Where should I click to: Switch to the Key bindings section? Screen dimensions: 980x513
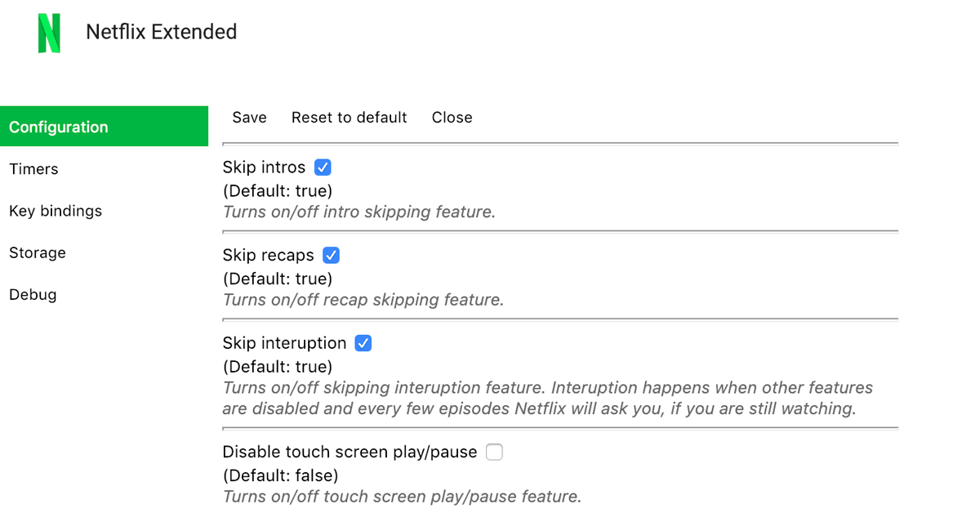[x=55, y=211]
